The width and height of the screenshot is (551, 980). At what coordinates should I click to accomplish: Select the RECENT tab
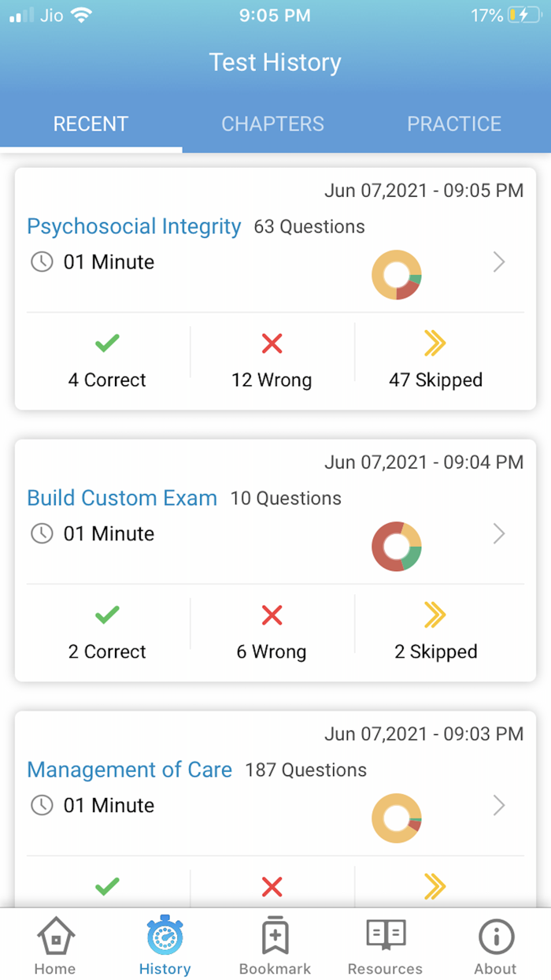[91, 124]
